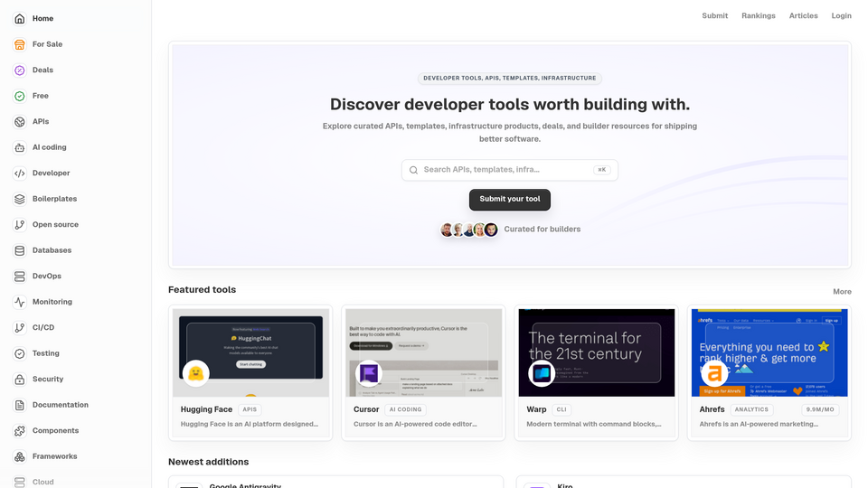Image resolution: width=868 pixels, height=488 pixels.
Task: Go to Home sidebar label
Action: (42, 18)
